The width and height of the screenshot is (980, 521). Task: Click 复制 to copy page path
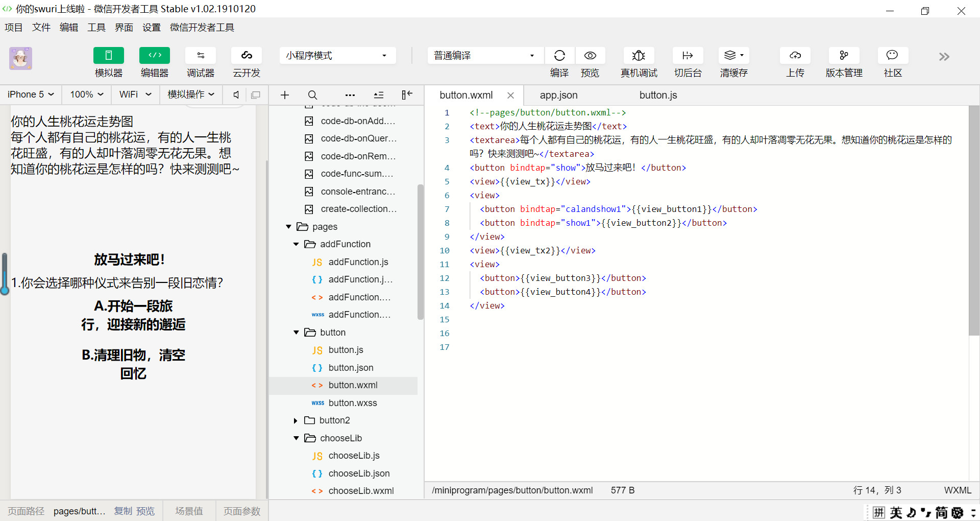pyautogui.click(x=122, y=511)
